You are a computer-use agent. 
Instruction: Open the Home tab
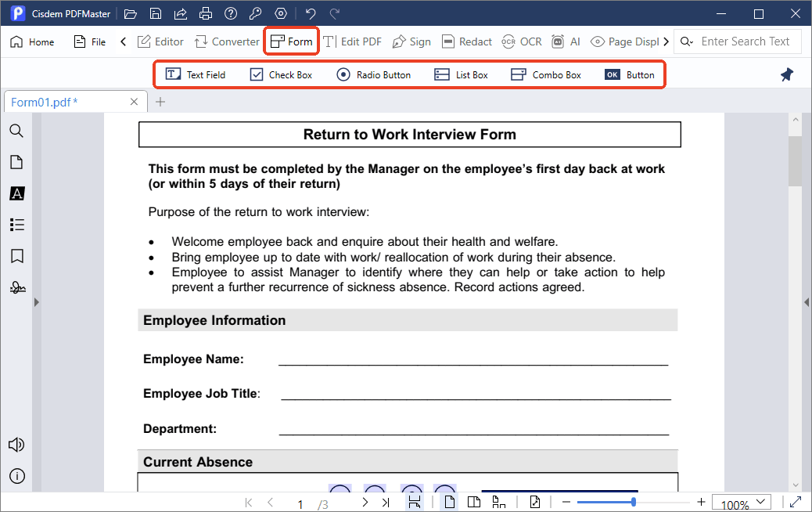[x=32, y=41]
